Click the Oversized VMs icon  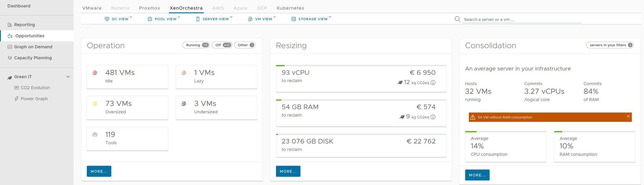pos(95,104)
